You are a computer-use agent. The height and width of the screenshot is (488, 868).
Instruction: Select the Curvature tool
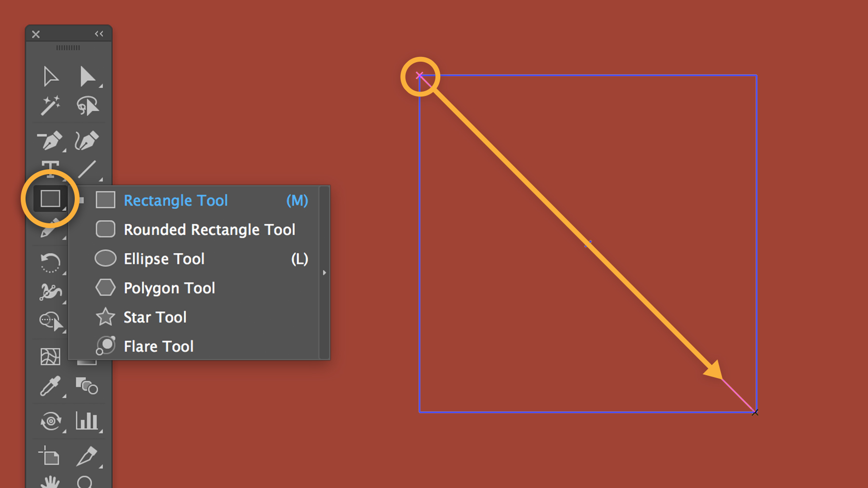87,140
